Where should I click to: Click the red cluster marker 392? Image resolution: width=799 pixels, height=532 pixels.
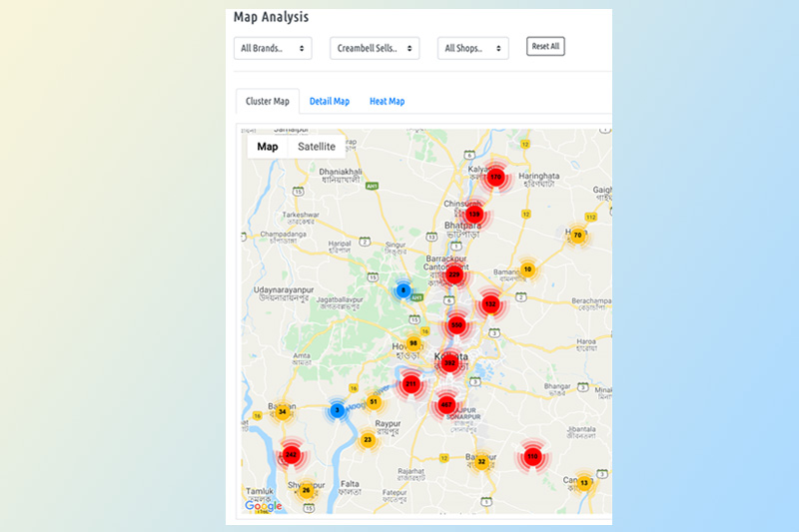coord(449,363)
